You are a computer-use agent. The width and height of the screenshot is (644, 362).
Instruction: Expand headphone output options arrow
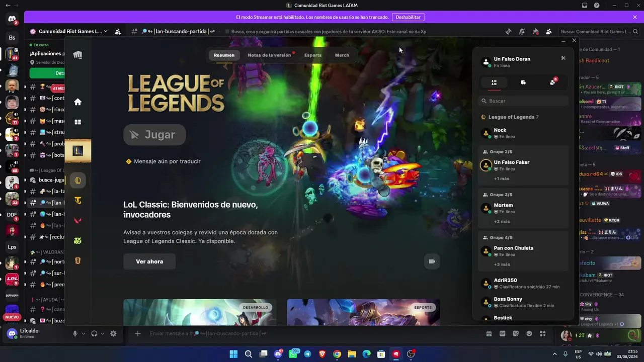(103, 333)
